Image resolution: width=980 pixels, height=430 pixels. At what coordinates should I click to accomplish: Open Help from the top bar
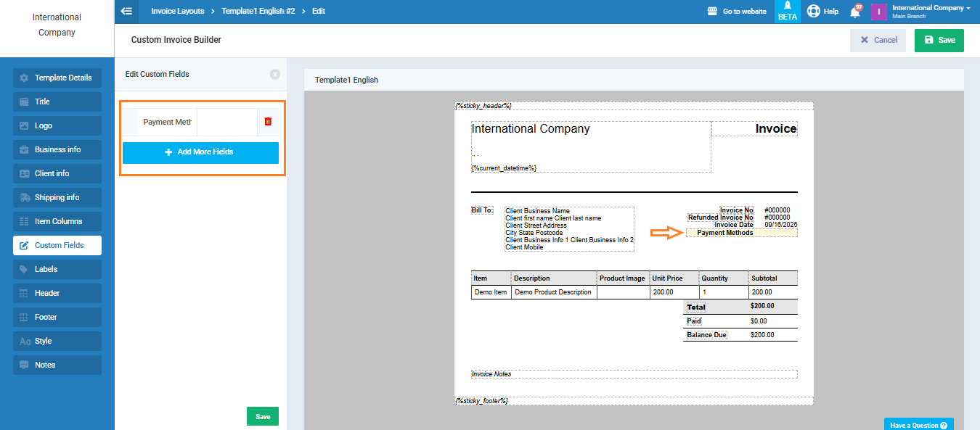coord(822,12)
